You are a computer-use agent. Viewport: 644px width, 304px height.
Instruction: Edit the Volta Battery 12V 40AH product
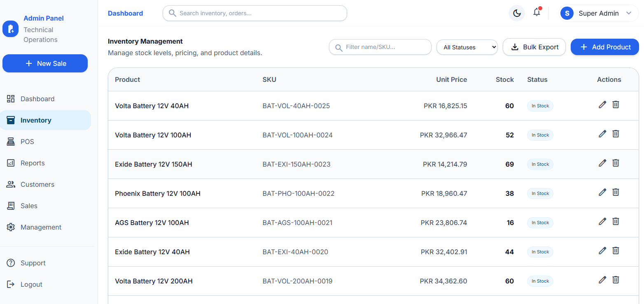click(x=602, y=104)
